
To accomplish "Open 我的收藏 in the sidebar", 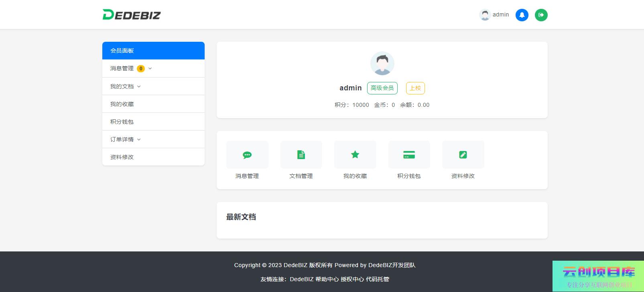I will pos(122,104).
